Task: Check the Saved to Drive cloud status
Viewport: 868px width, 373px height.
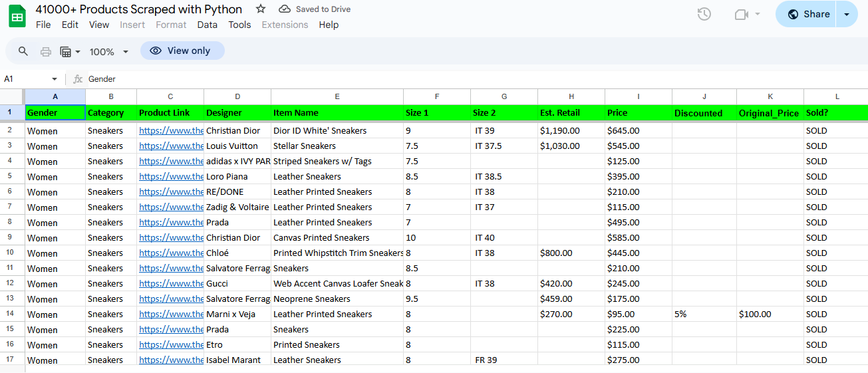Action: coord(314,9)
